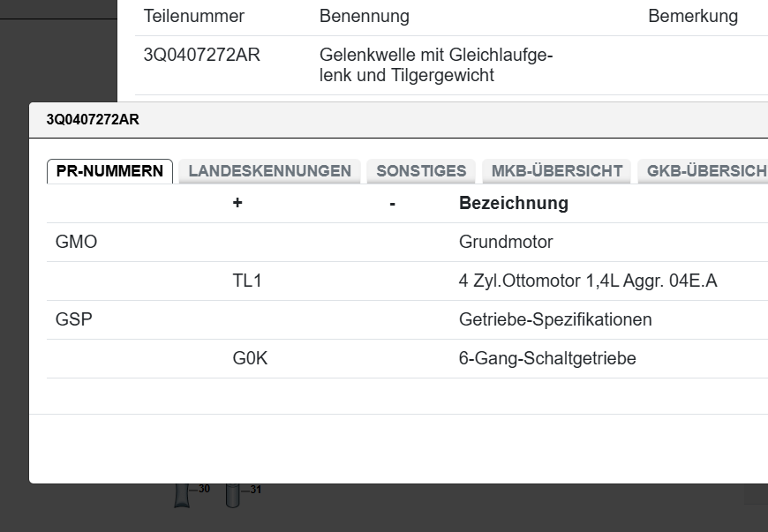Switch to the LANDESKENNUNGEN tab
Viewport: 768px width, 532px height.
(269, 170)
